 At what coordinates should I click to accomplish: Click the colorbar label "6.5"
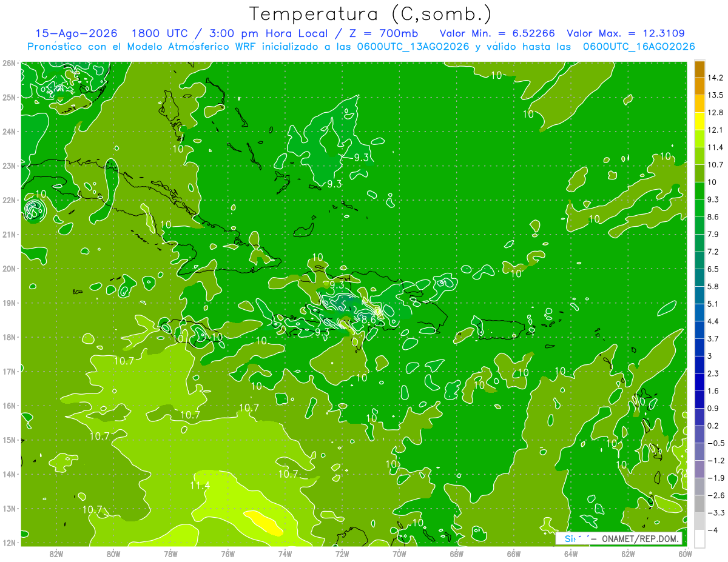pyautogui.click(x=713, y=269)
